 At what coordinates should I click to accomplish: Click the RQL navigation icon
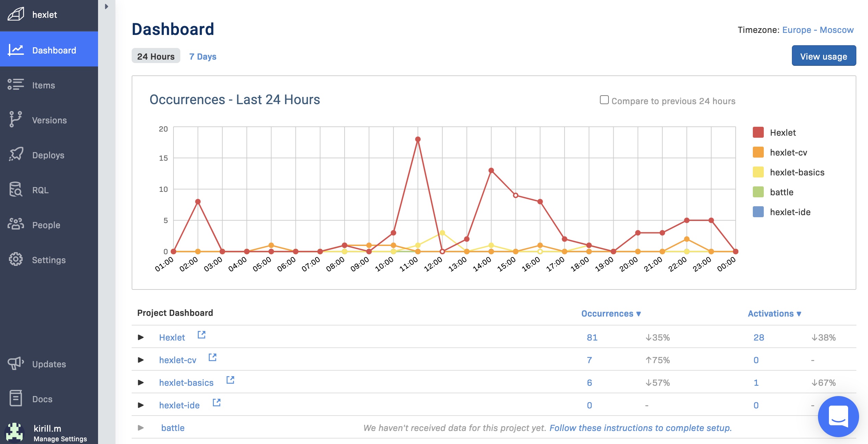click(x=15, y=189)
